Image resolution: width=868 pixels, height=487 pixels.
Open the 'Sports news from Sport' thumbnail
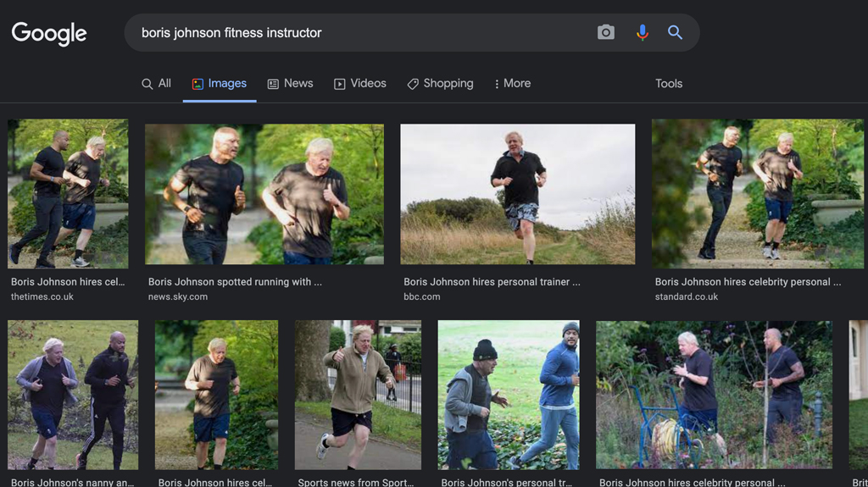(x=358, y=395)
